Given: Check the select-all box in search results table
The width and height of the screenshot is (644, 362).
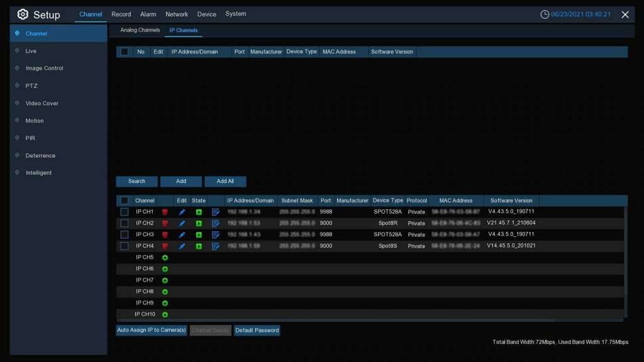Looking at the screenshot, I should click(125, 52).
